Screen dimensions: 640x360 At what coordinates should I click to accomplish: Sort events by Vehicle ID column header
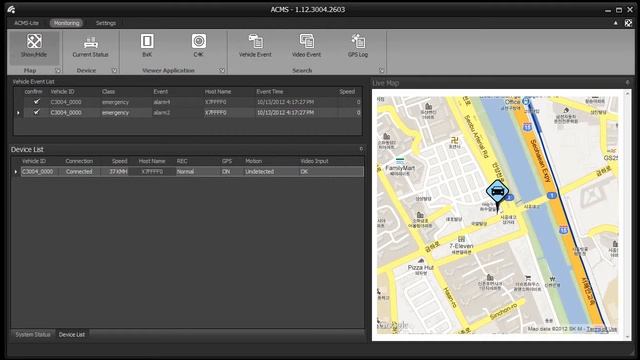click(62, 91)
